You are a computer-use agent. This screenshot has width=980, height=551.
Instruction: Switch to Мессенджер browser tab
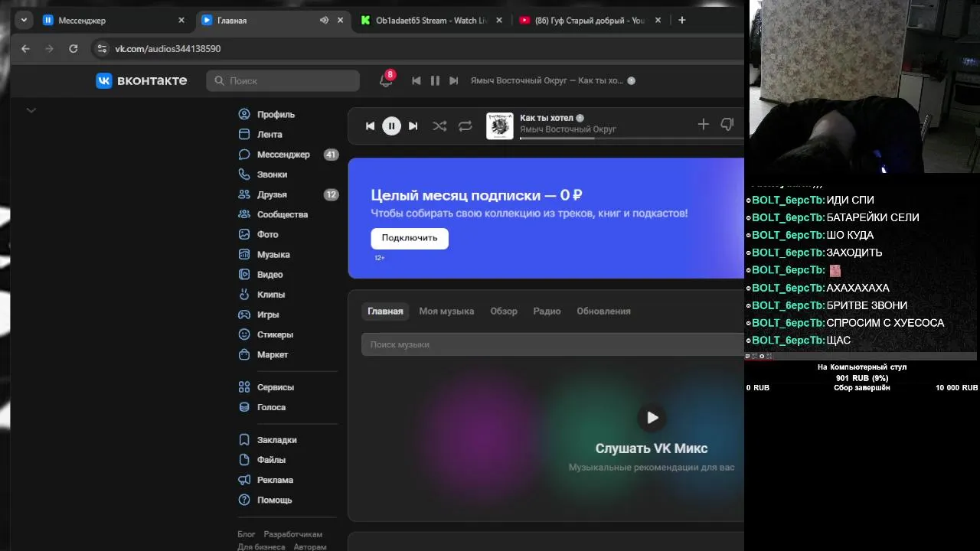(x=114, y=21)
